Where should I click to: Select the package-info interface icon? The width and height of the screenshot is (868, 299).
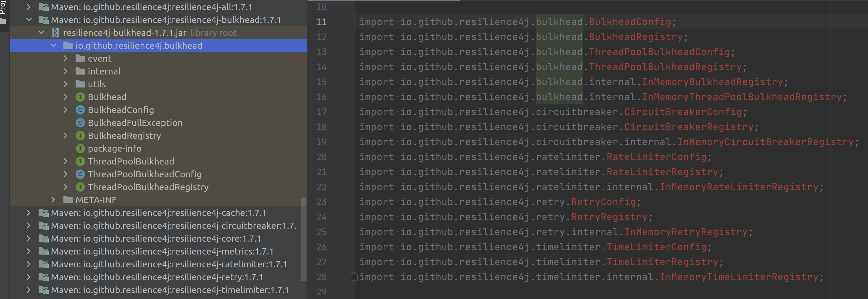point(80,148)
